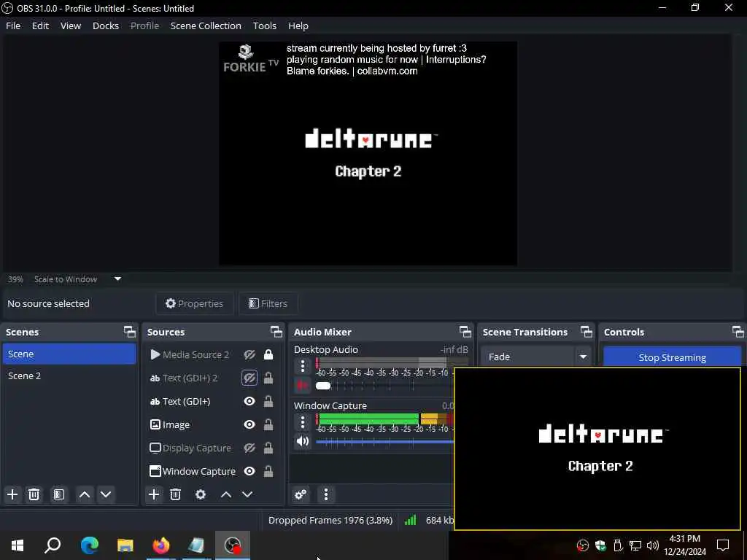The width and height of the screenshot is (747, 560).
Task: Lock the Display Capture source
Action: [x=268, y=448]
